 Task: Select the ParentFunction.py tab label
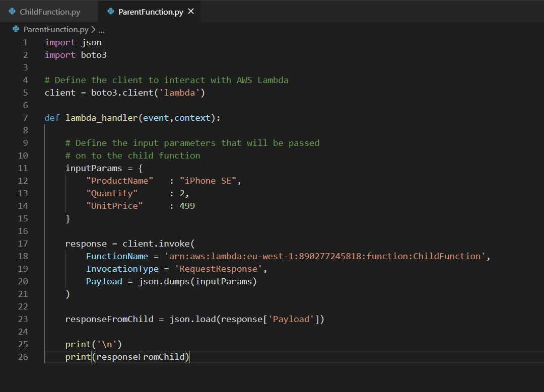151,12
